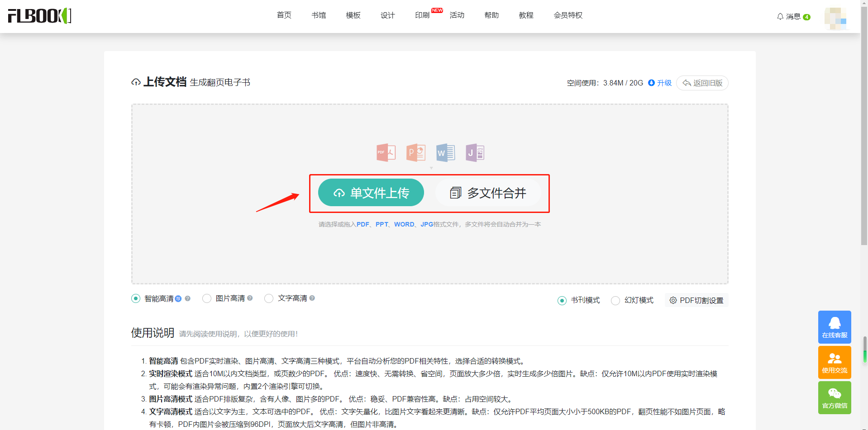Open the user avatar in header
The width and height of the screenshot is (868, 430).
[x=835, y=19]
